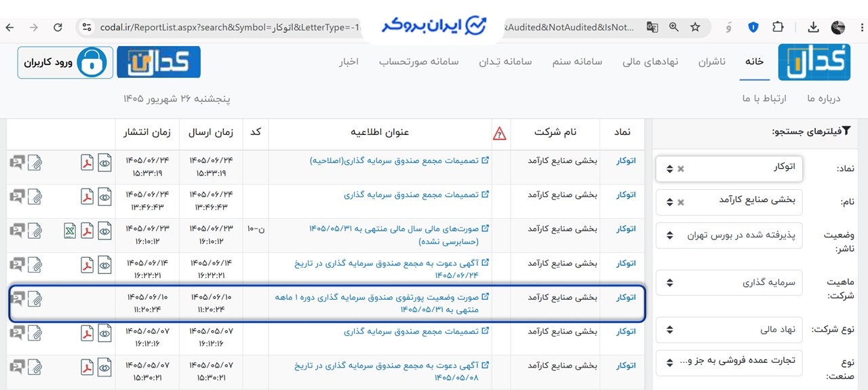This screenshot has height=390, width=868.
Task: Open the blue shield extension
Action: click(753, 27)
